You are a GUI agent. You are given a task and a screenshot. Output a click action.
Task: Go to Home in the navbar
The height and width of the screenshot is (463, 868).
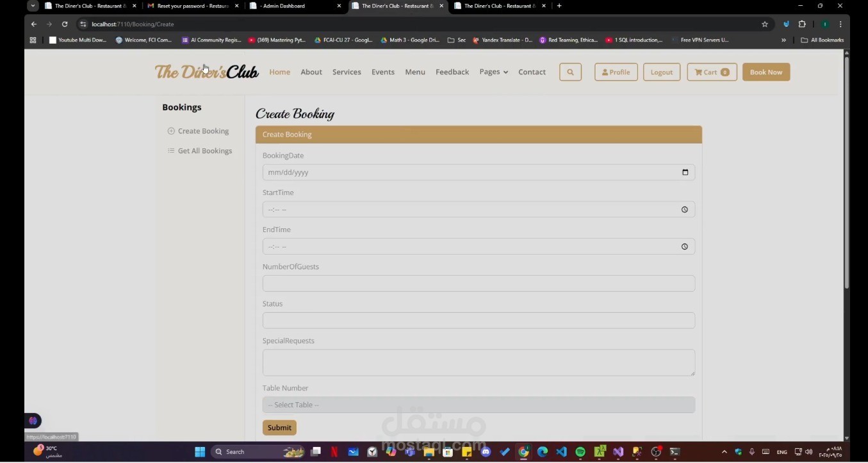click(x=280, y=72)
